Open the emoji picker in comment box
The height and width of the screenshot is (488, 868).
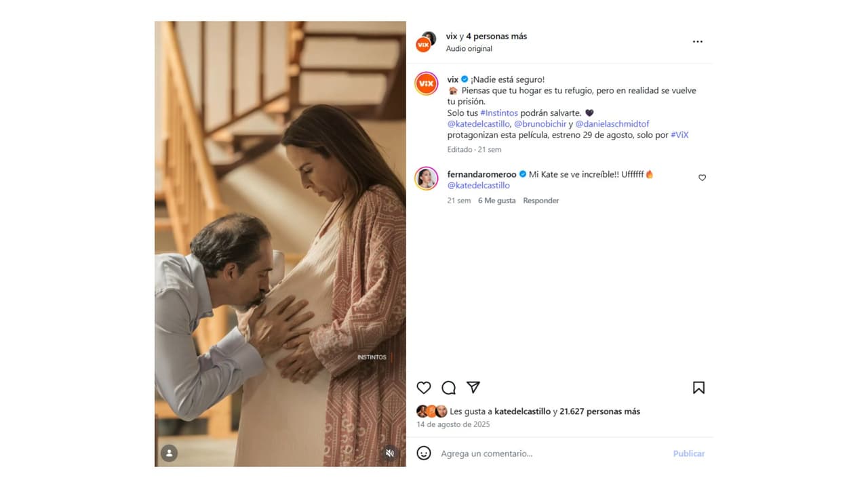click(424, 453)
